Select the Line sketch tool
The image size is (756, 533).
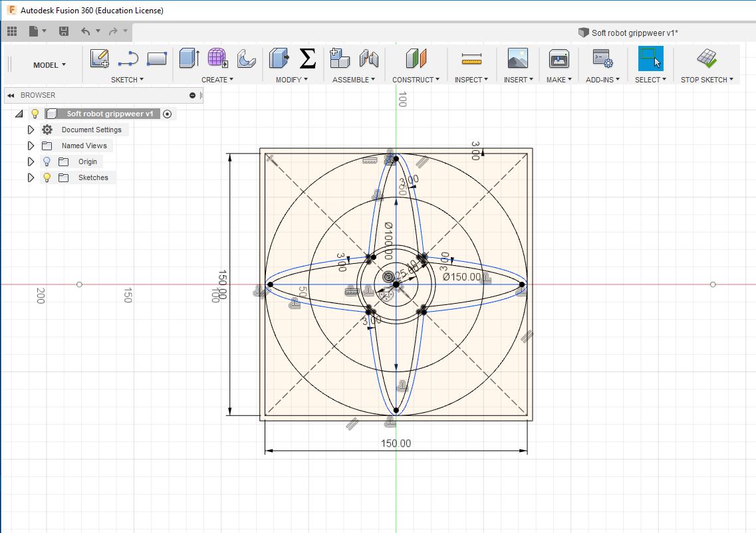pos(128,59)
